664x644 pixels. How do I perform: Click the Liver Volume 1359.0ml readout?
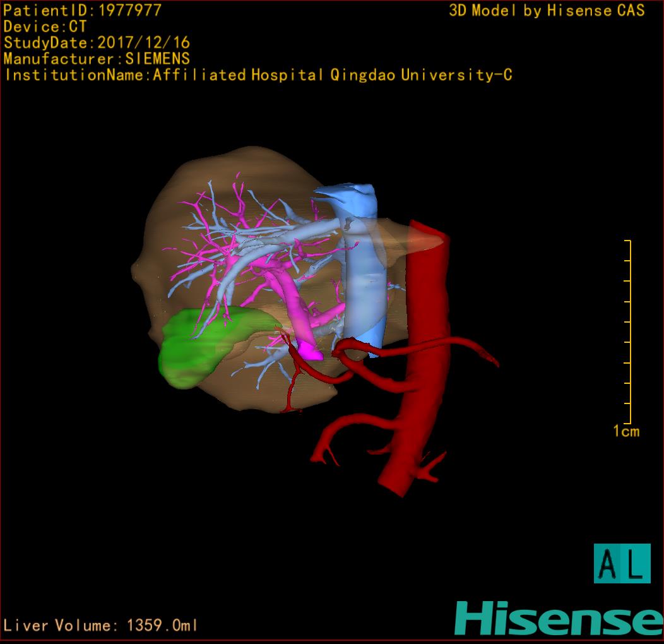click(x=101, y=626)
